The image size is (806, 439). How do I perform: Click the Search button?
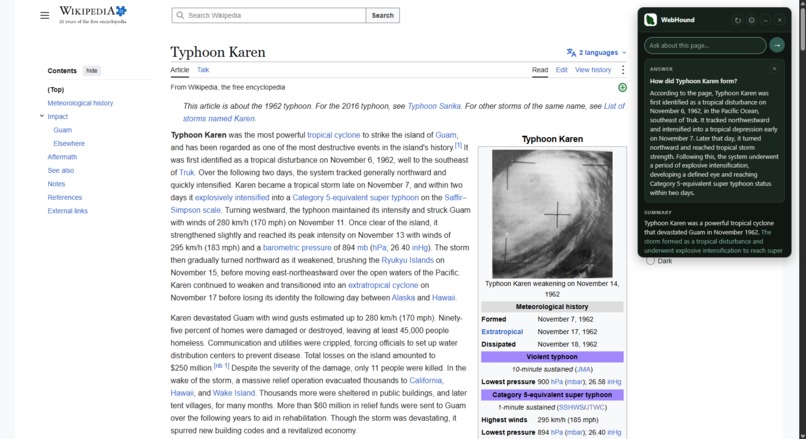(x=382, y=15)
